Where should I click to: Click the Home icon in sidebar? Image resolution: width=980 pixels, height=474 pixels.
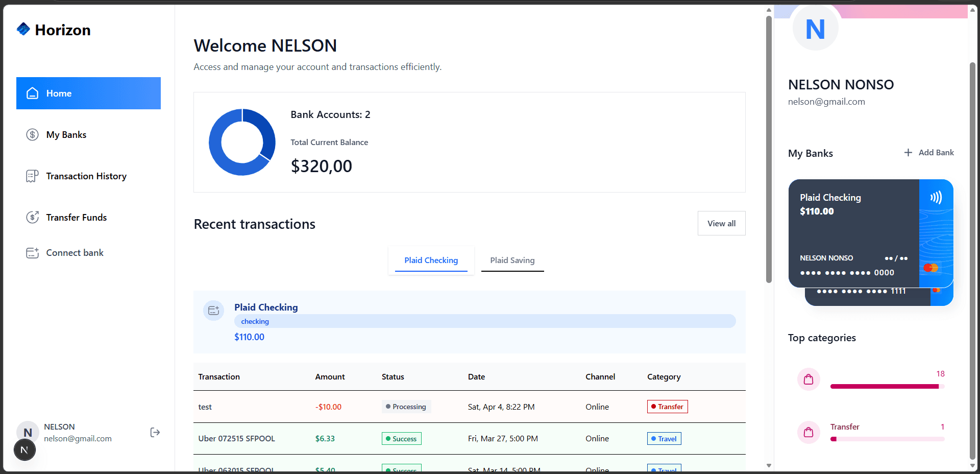[33, 93]
